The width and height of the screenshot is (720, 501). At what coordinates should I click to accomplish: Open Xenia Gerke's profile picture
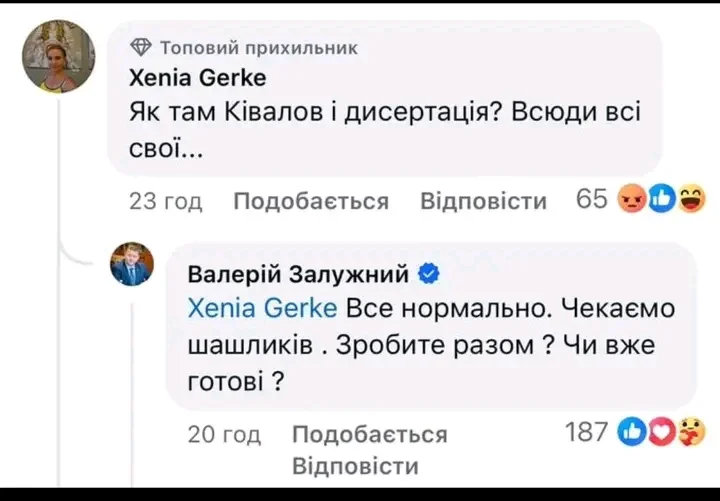click(x=59, y=57)
